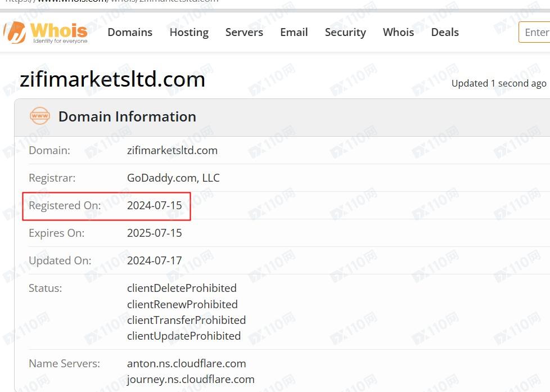
Task: Go to the Email nav item
Action: 294,32
